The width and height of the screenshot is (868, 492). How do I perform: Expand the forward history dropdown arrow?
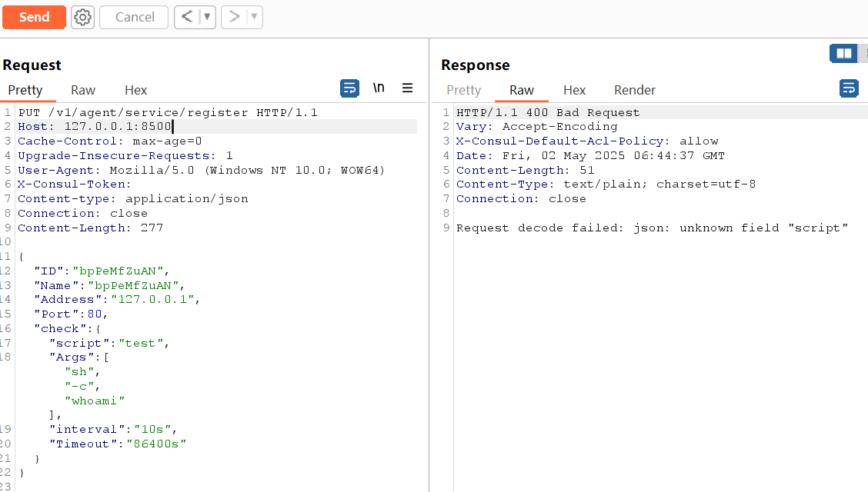tap(254, 17)
